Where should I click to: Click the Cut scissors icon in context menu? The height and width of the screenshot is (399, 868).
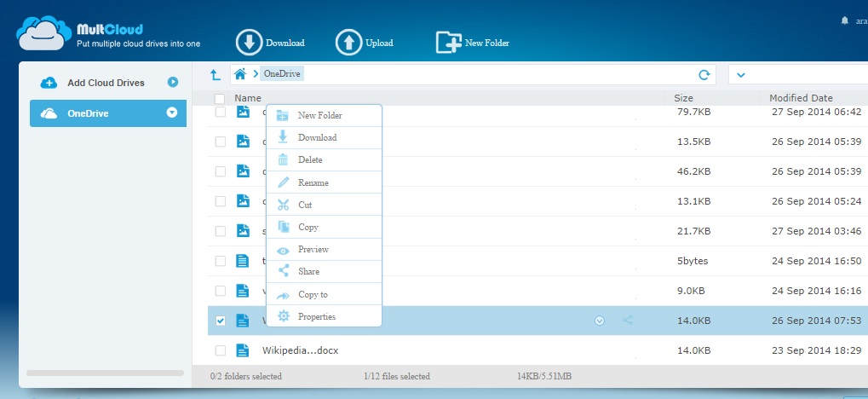point(284,205)
